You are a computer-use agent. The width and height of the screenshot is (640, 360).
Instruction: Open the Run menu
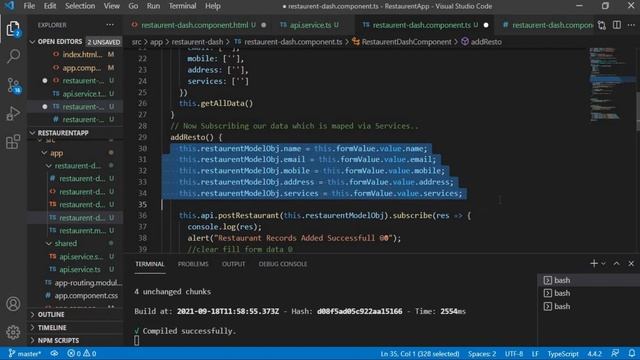153,6
